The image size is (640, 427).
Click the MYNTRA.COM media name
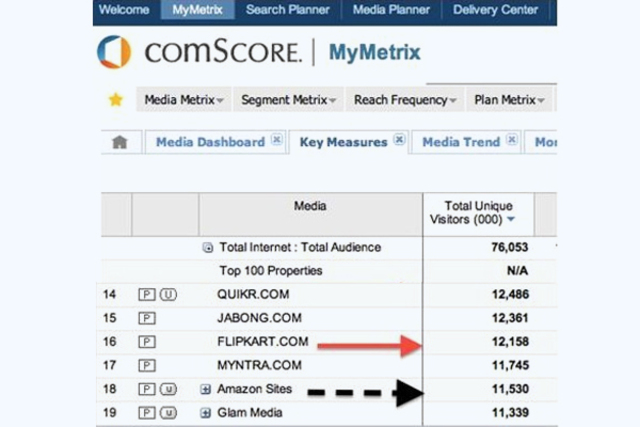pyautogui.click(x=259, y=365)
